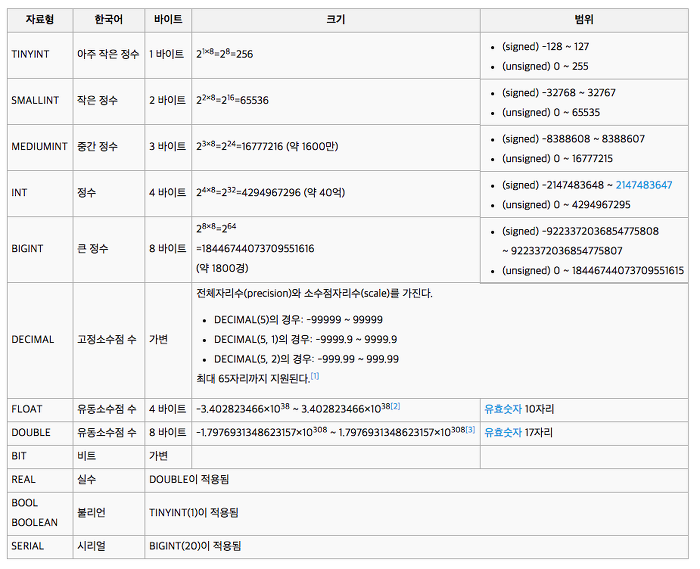This screenshot has width=700, height=569.
Task: Click the DECIMAL(5)의 경우 bullet line
Action: click(298, 320)
